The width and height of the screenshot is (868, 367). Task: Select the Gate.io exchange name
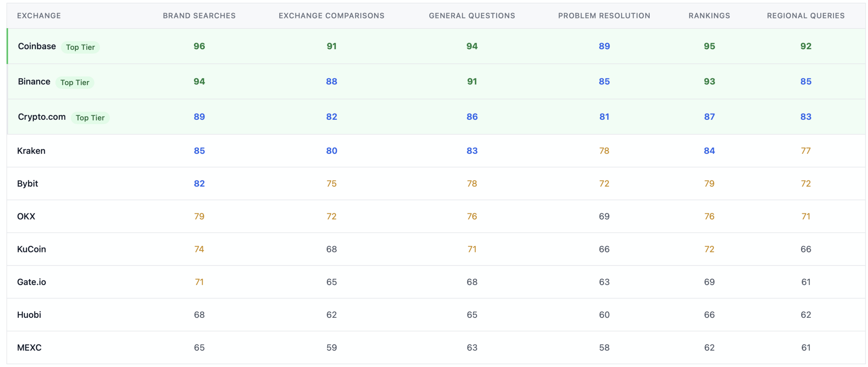pos(32,282)
